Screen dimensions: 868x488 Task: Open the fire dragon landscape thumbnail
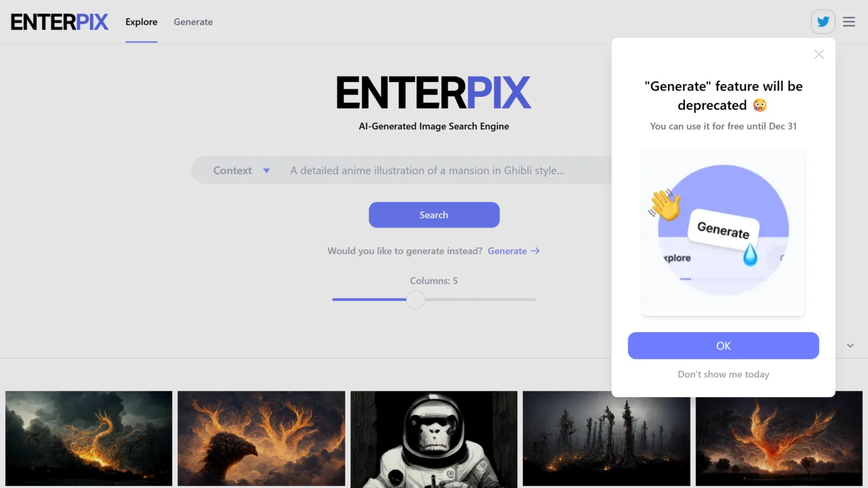(89, 438)
